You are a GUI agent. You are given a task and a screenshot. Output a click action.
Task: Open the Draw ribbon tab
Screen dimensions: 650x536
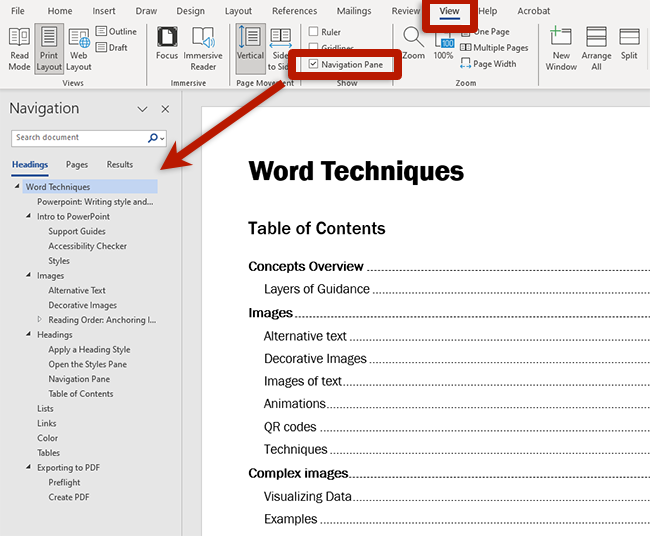pyautogui.click(x=146, y=11)
